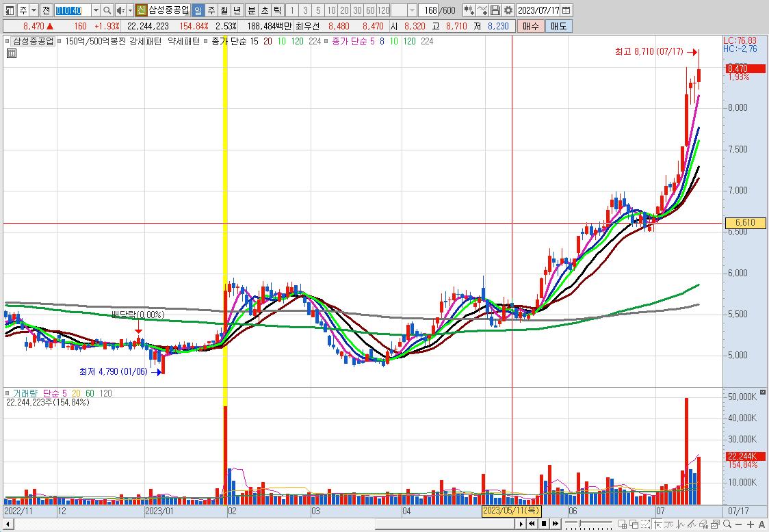Choose the 5 interval button

(x=318, y=10)
